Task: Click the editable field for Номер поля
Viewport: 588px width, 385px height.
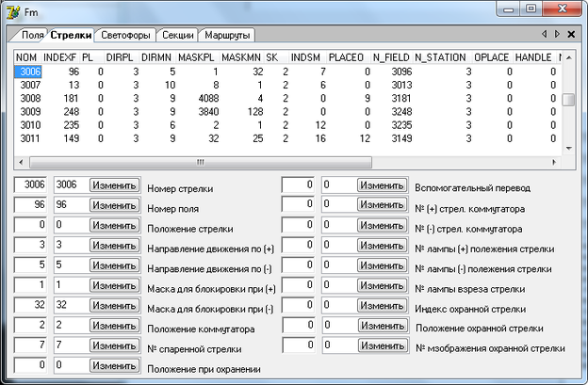Action: click(x=71, y=206)
